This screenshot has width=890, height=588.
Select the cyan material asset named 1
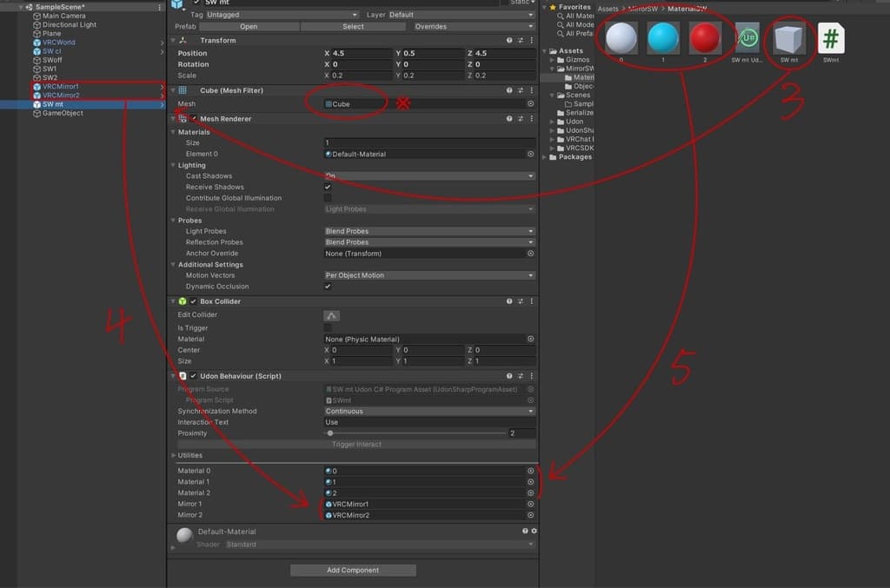tap(663, 38)
